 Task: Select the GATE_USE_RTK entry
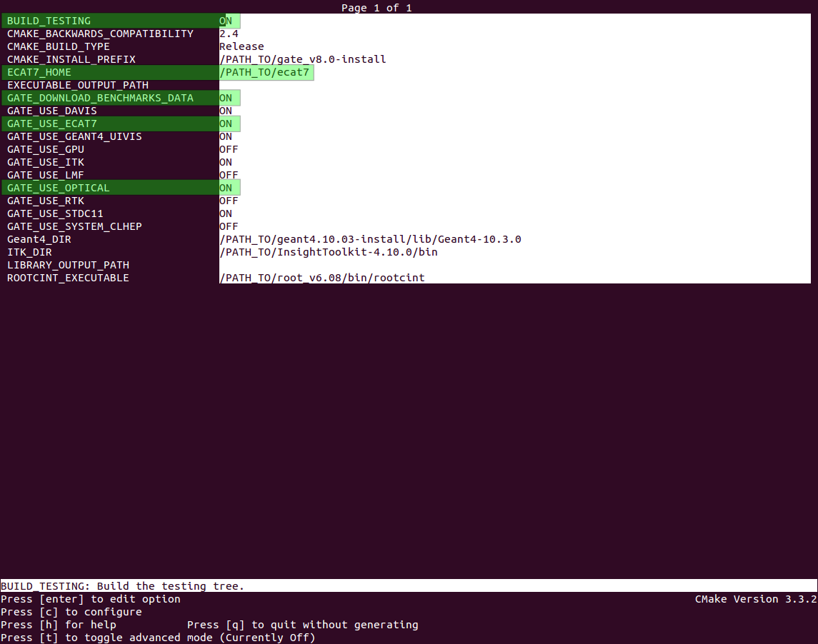pos(46,201)
